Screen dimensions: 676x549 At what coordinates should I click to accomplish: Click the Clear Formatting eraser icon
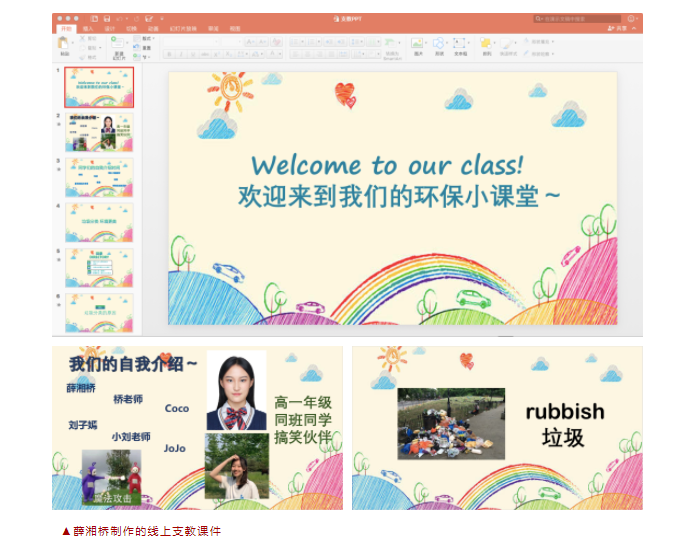276,42
